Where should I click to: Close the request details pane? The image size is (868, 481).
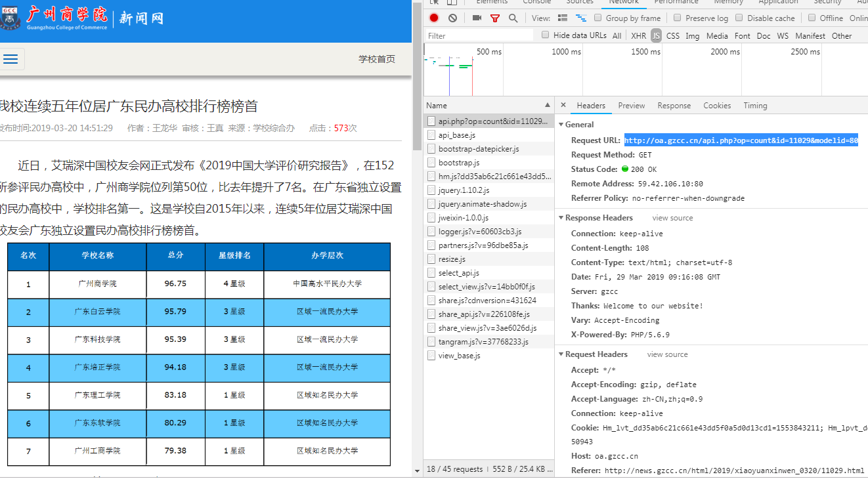coord(563,105)
